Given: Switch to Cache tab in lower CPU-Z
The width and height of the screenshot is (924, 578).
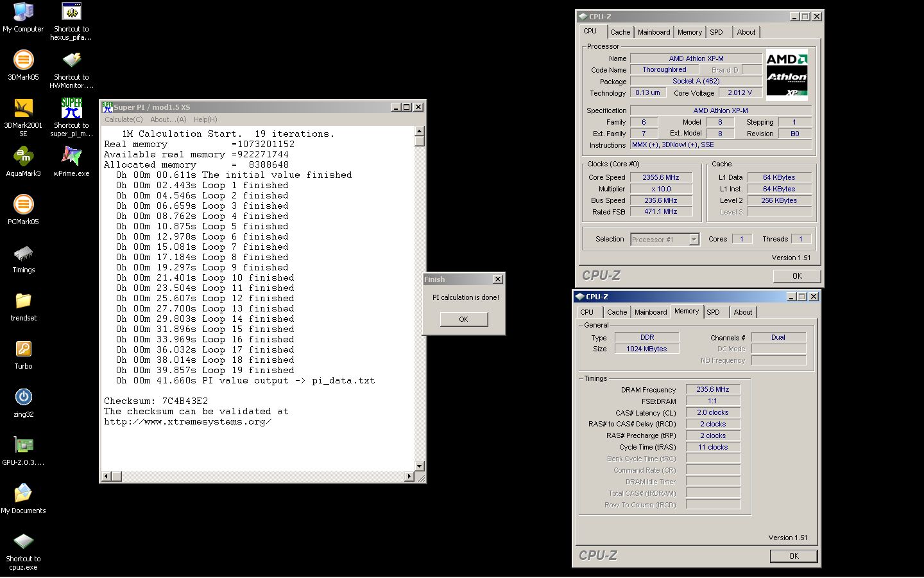Looking at the screenshot, I should tap(617, 312).
